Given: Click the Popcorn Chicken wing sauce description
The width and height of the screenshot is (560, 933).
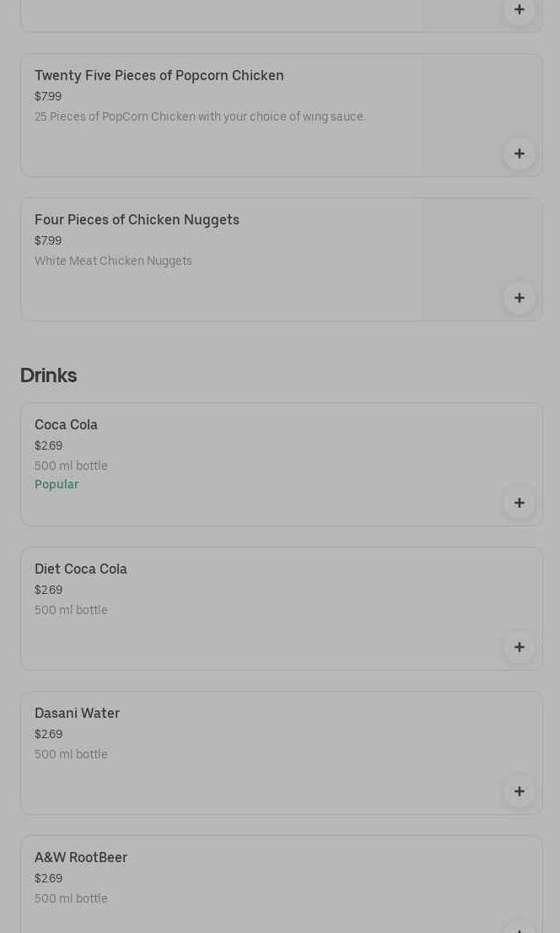Looking at the screenshot, I should 200,116.
